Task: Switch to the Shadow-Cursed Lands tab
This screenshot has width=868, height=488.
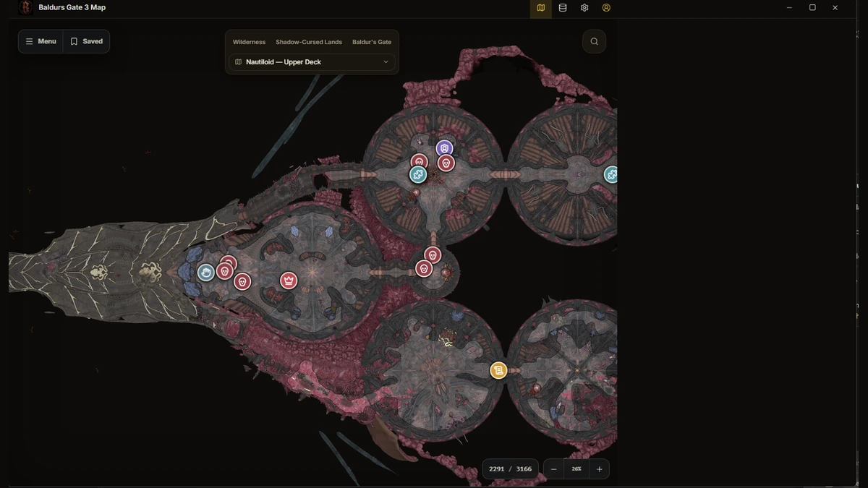Action: click(309, 42)
